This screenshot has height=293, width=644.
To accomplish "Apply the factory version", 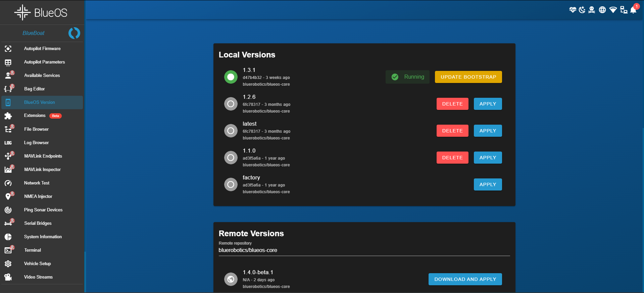I will pyautogui.click(x=488, y=184).
